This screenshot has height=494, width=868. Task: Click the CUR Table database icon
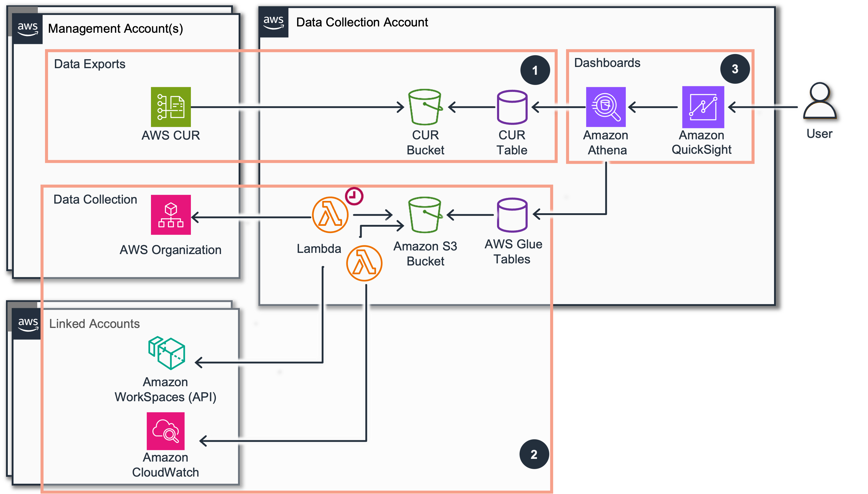[x=512, y=107]
